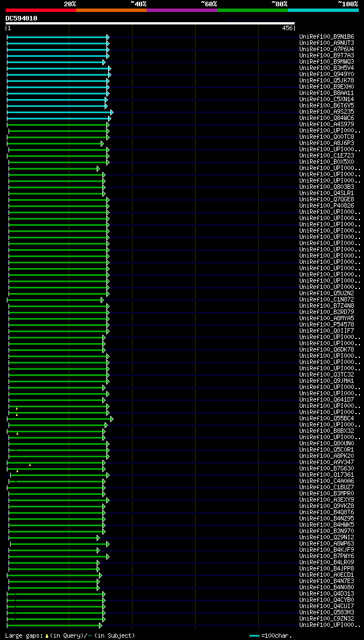Select the UniRef100_B0X5X0 label

326,162
